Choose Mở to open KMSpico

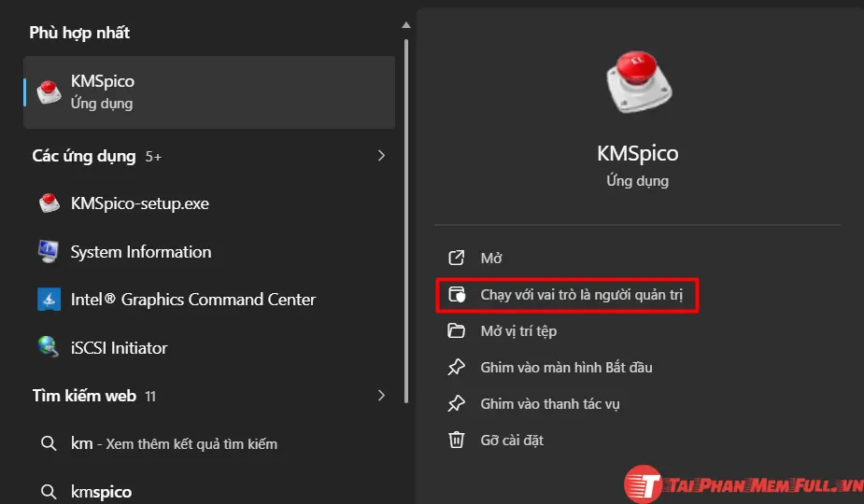638,258
